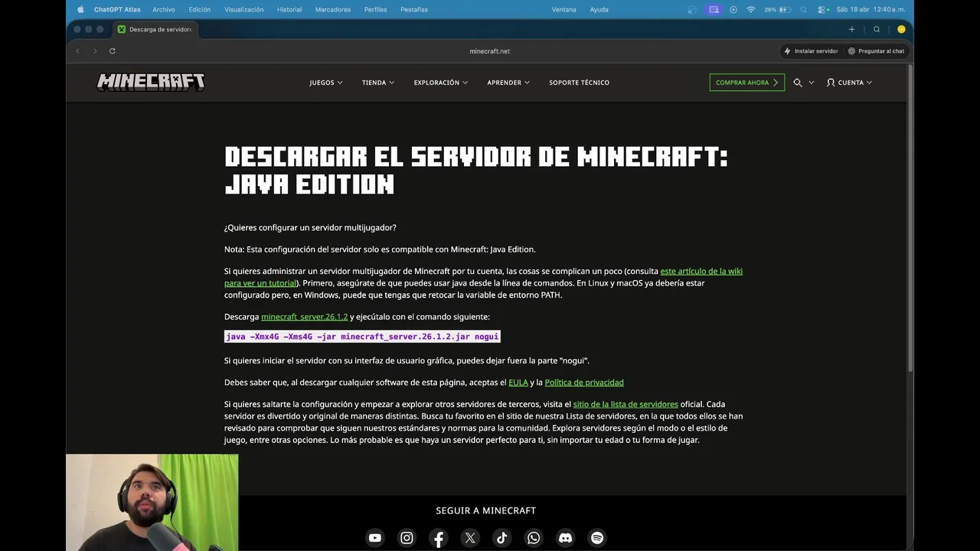Click the Wi-Fi status icon in menu bar
Screen dimensions: 980x551
pos(750,9)
